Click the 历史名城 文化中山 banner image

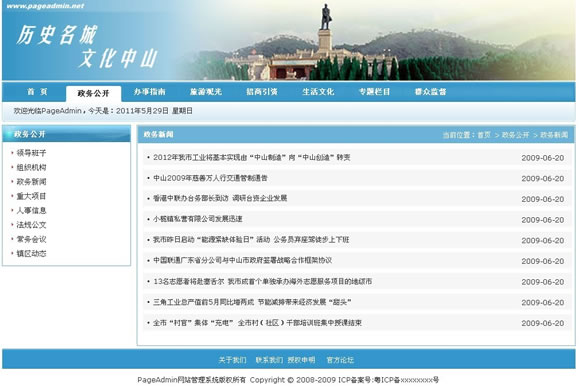click(289, 40)
